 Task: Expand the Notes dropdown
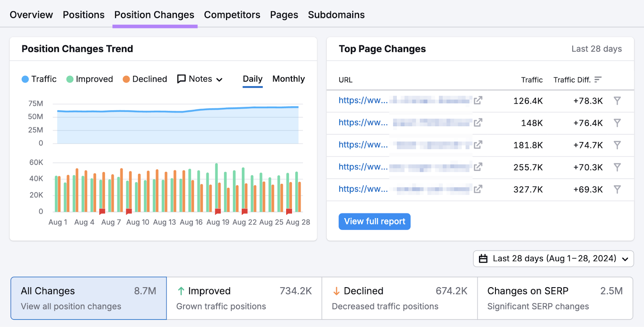[200, 79]
